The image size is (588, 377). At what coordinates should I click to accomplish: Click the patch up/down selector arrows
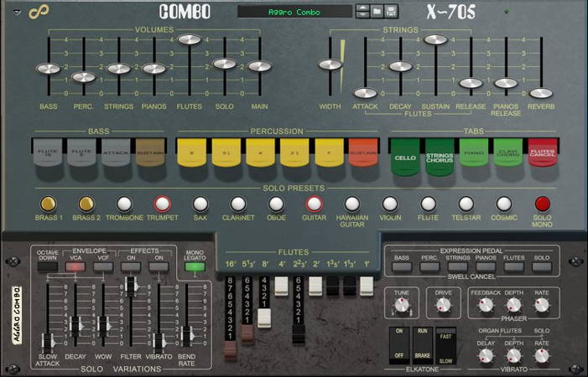coord(362,12)
